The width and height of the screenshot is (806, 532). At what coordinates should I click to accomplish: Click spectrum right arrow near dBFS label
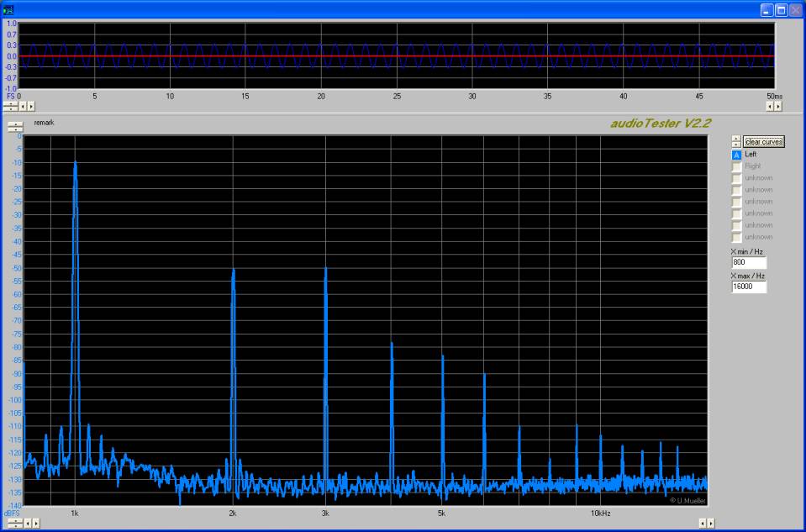[x=35, y=523]
